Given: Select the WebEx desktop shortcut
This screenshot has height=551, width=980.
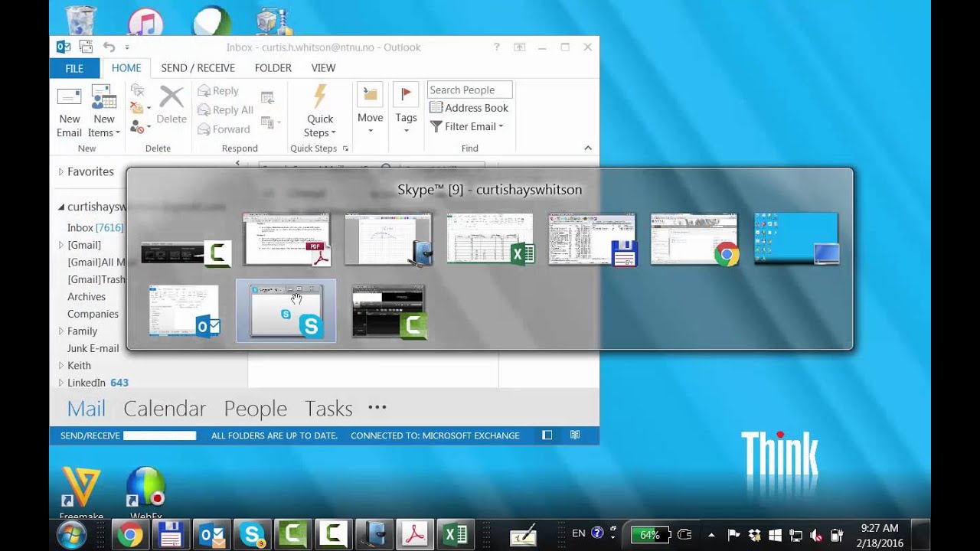Looking at the screenshot, I should (146, 494).
